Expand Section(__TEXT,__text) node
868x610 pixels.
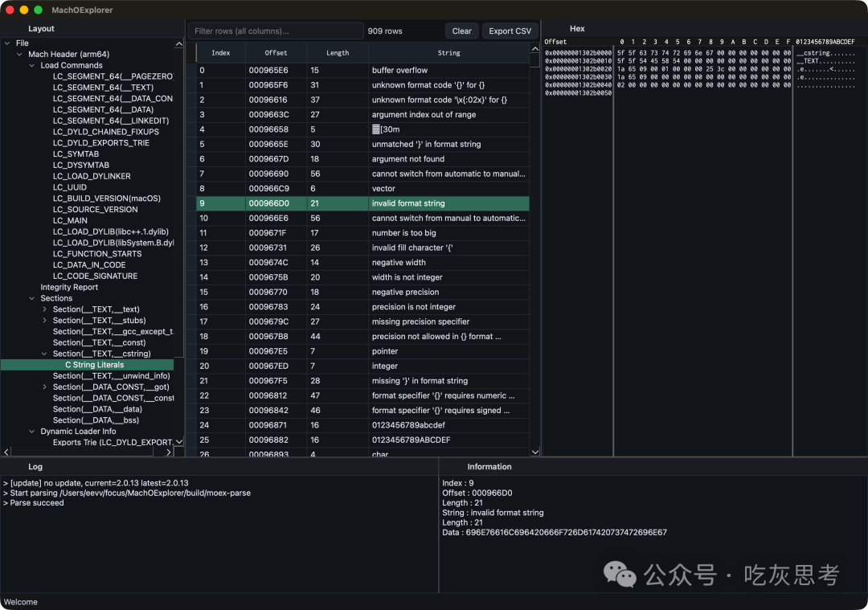click(x=44, y=309)
